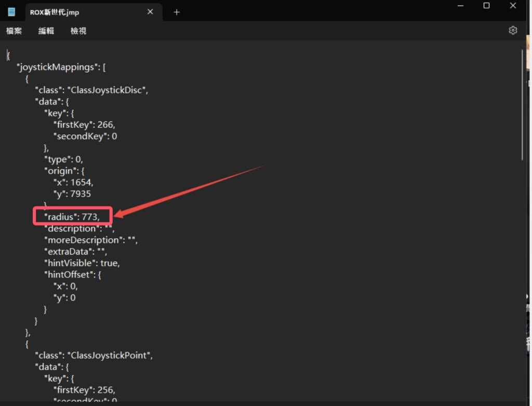This screenshot has height=406, width=532.
Task: Minimize the Notepad window
Action: point(460,6)
